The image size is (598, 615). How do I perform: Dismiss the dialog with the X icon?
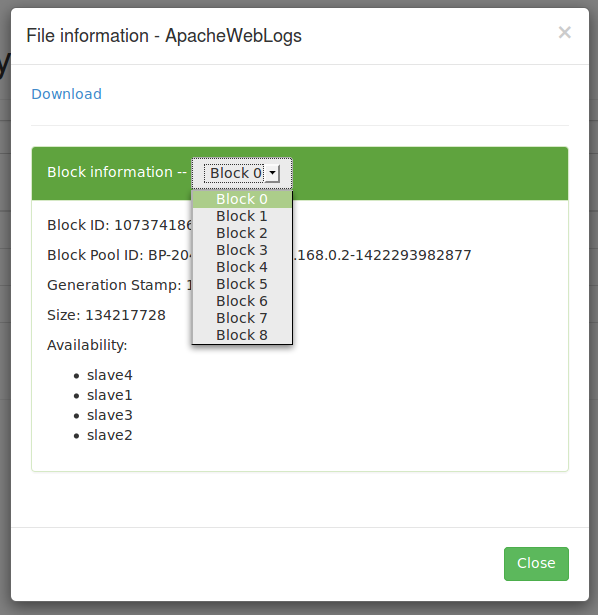pos(565,33)
